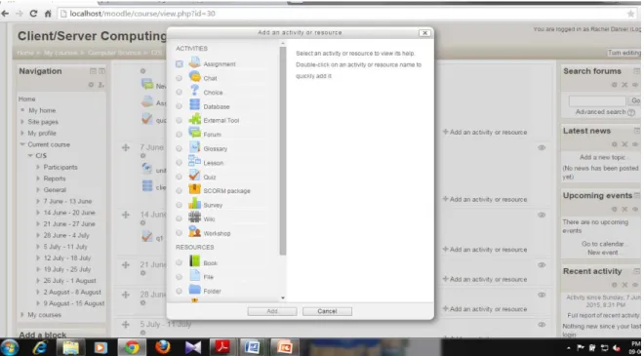Click the Quiz checkmark icon
644x356 pixels.
(x=194, y=176)
